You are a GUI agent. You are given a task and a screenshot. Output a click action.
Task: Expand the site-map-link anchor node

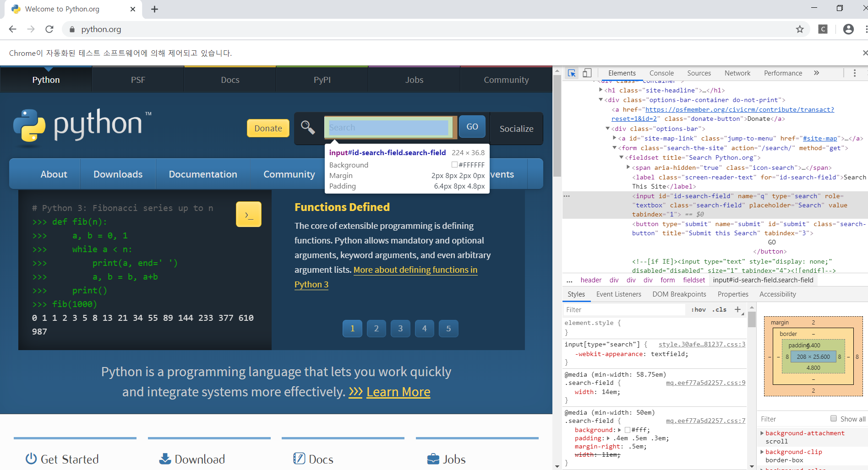coord(614,138)
